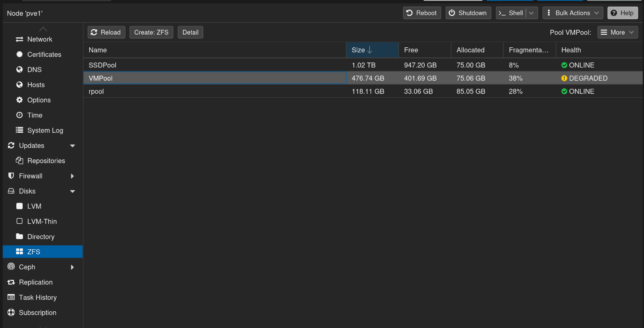Click the Task History list icon

(x=11, y=297)
